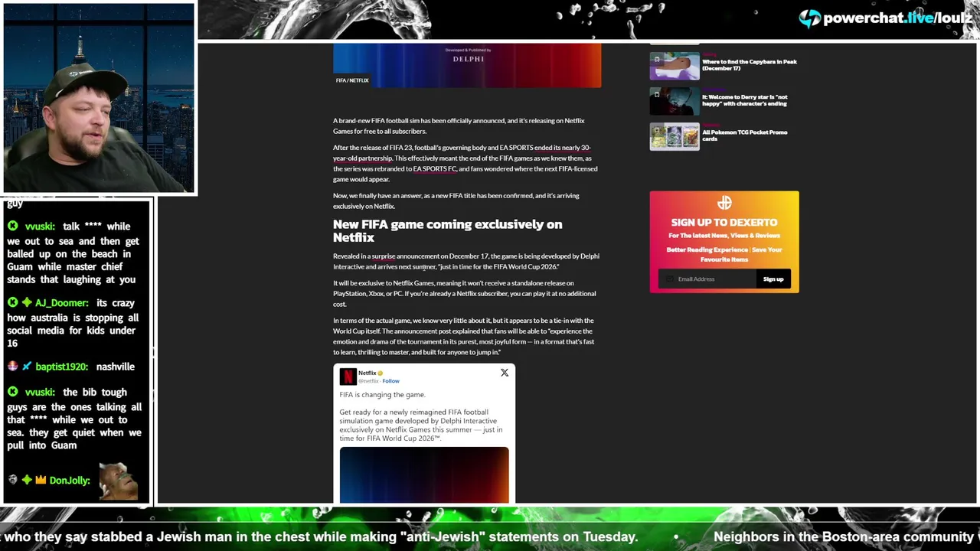This screenshot has height=551, width=980.
Task: Open 'Where to find the Capybara in Peak' article
Action: point(750,65)
